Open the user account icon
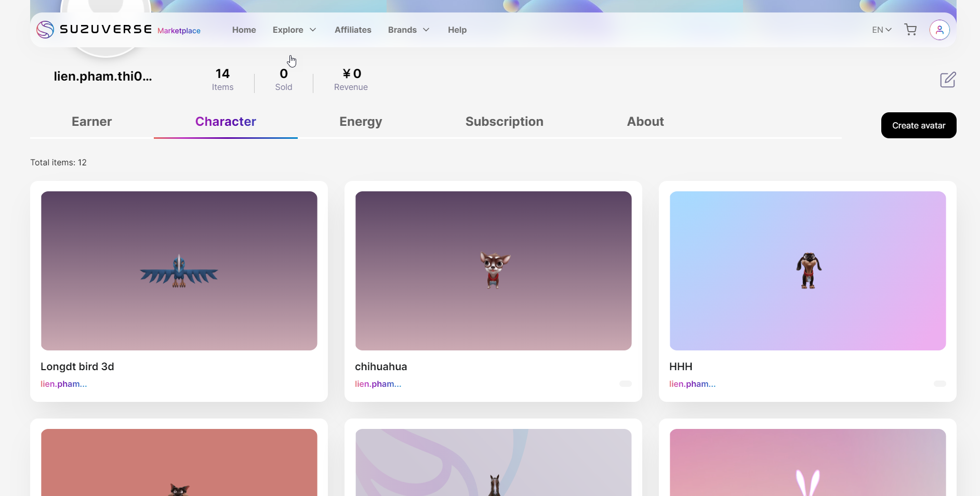The width and height of the screenshot is (980, 496). pyautogui.click(x=939, y=30)
